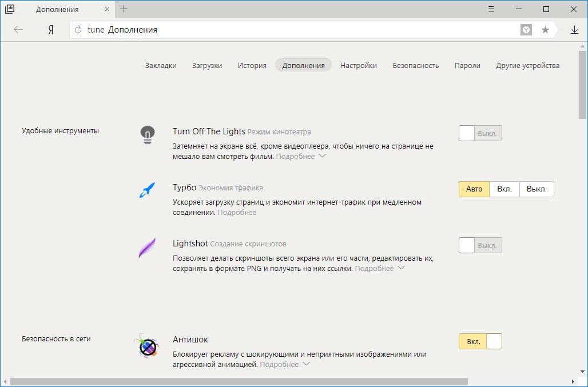Set Турбо mode to Вкл.

coord(504,189)
